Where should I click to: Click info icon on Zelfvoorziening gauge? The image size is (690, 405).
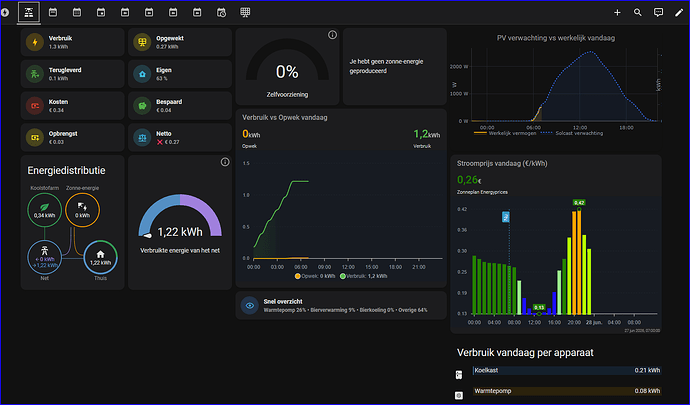click(x=332, y=35)
